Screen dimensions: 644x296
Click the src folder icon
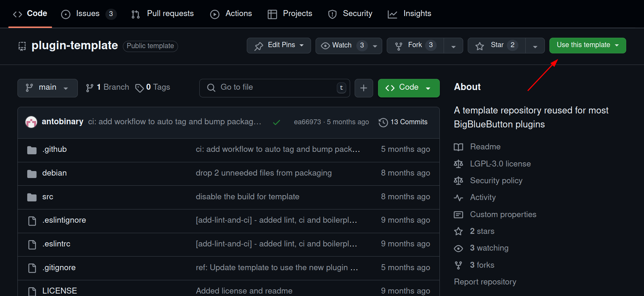(x=32, y=198)
